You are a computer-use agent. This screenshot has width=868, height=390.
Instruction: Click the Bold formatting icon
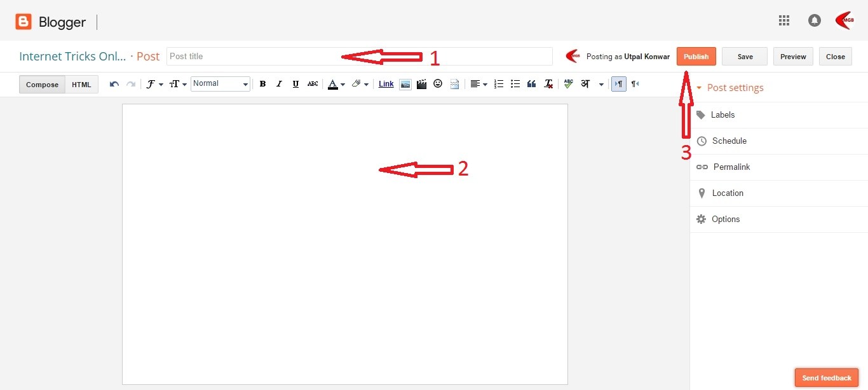262,84
